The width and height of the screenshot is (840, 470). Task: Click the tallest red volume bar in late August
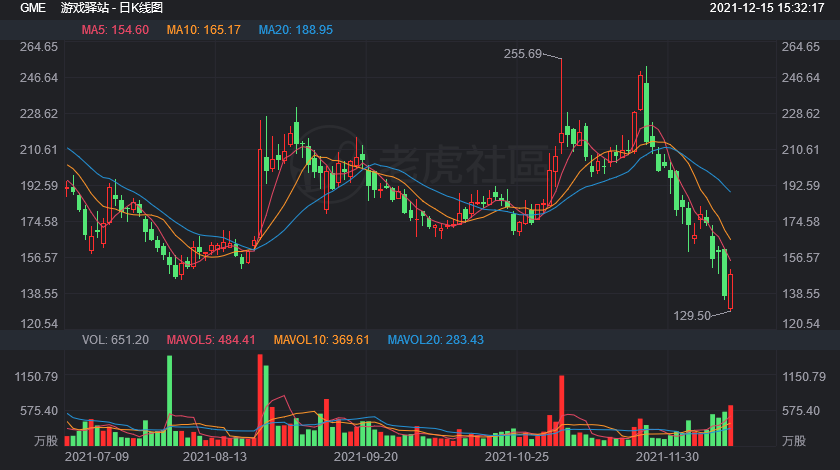click(260, 400)
